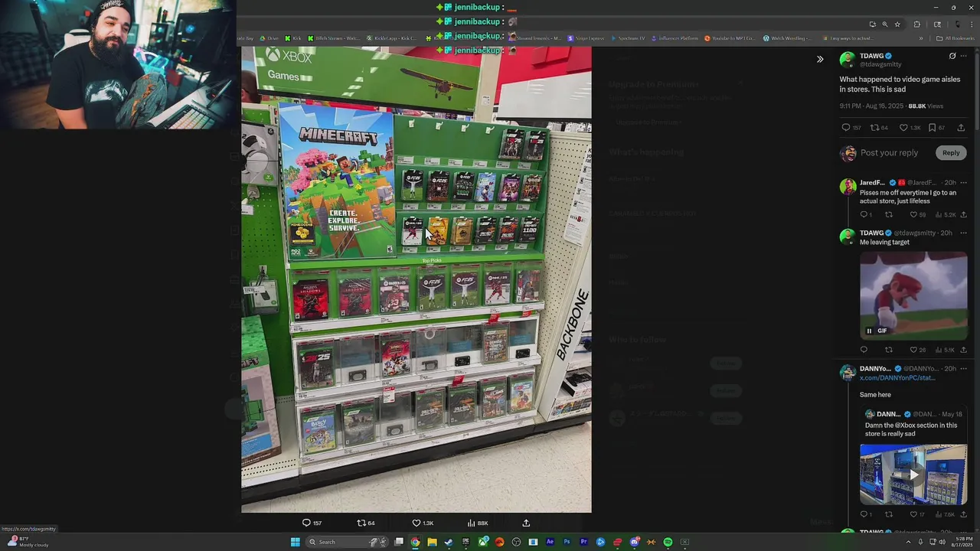This screenshot has height=551, width=980.
Task: Open the weather widget showing 87°F
Action: coord(29,542)
